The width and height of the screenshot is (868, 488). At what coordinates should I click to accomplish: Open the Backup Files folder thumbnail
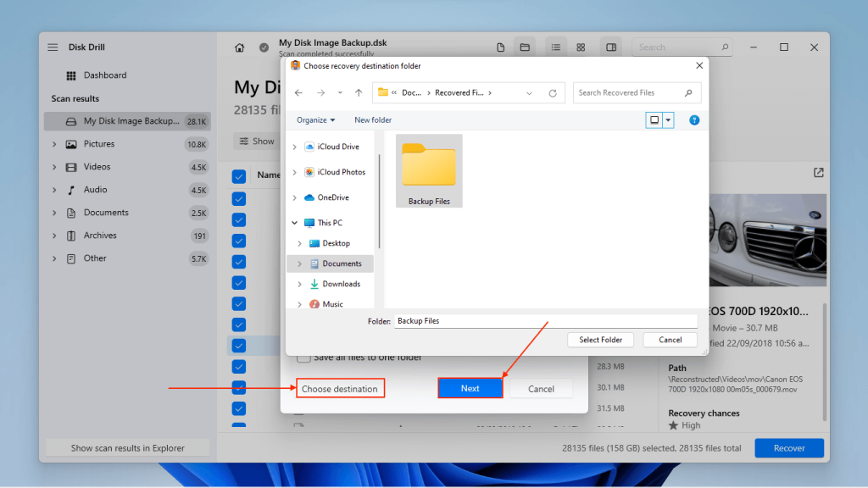pos(428,167)
